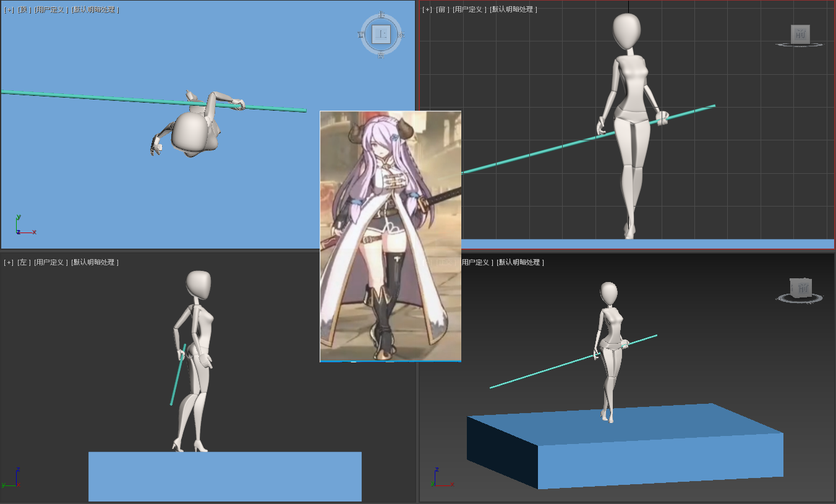Open the [+] menu in the front (前) viewport

tap(427, 9)
